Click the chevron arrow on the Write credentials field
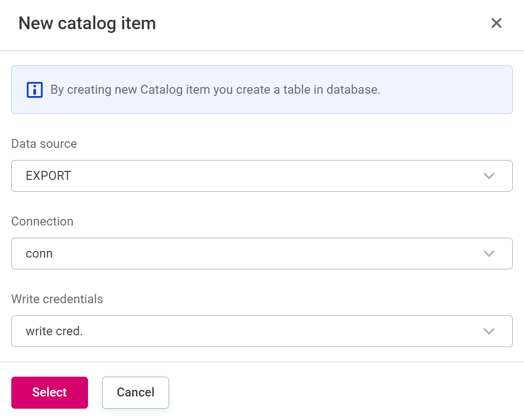The height and width of the screenshot is (420, 524). pyautogui.click(x=489, y=331)
